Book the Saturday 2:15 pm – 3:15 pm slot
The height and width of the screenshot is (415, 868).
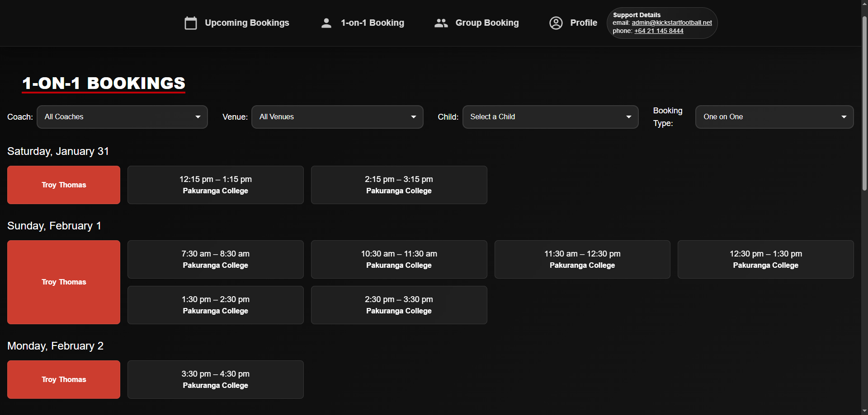(x=399, y=185)
